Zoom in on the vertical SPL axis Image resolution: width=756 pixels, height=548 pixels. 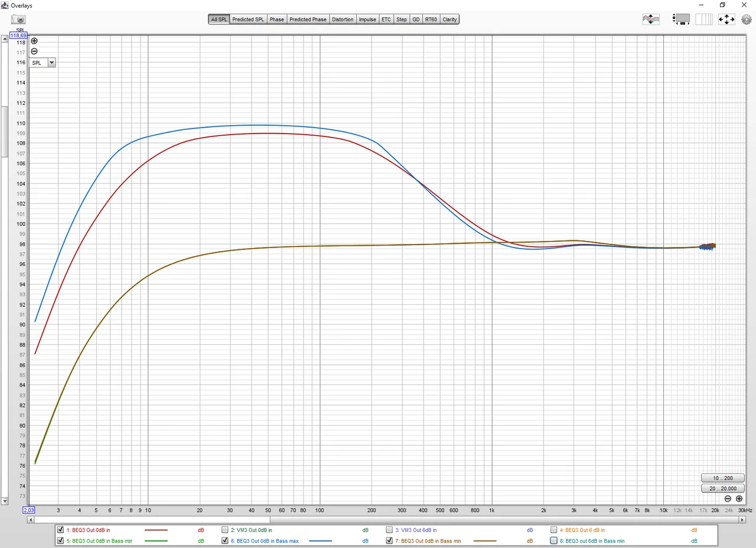(34, 41)
